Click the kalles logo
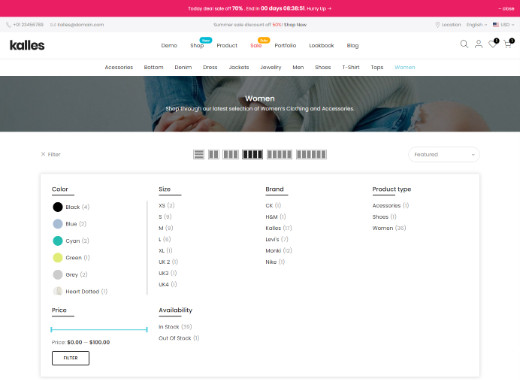Viewport: 520px width, 380px height. click(27, 45)
